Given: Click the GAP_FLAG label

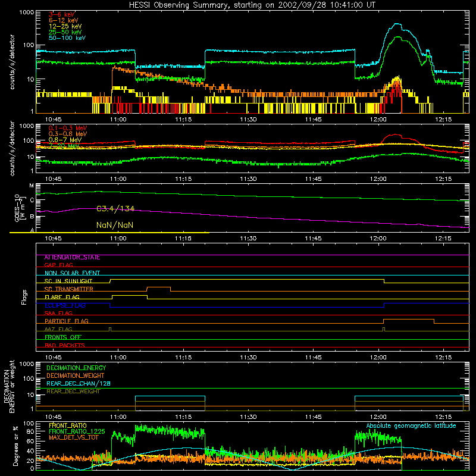Looking at the screenshot, I should 58,265.
